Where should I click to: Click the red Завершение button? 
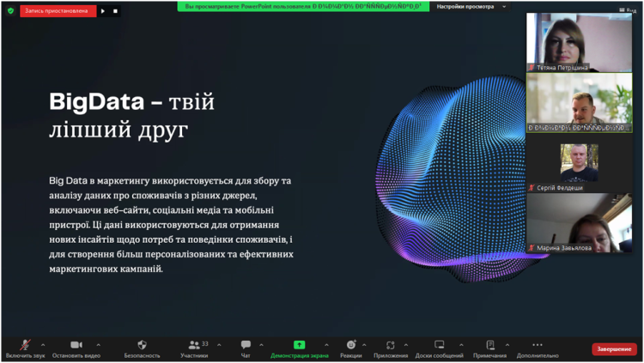(614, 349)
